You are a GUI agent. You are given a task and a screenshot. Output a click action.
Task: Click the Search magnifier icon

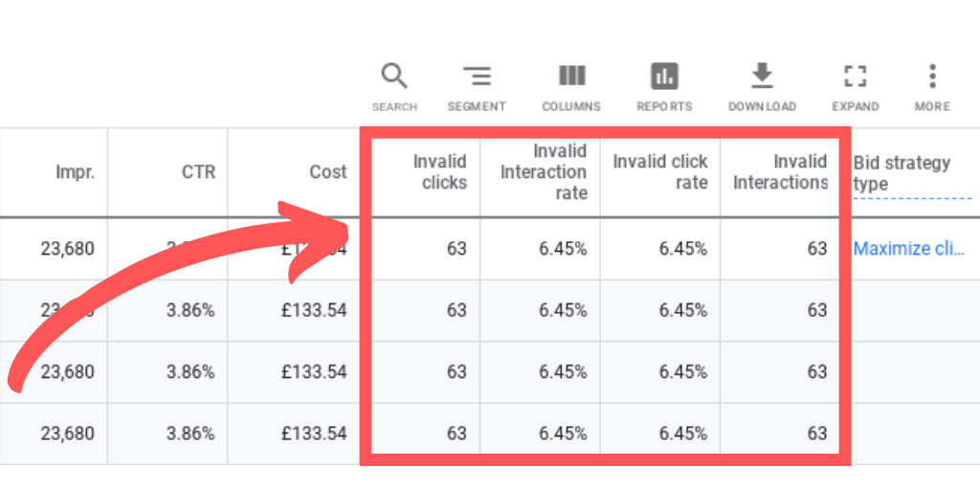(394, 77)
